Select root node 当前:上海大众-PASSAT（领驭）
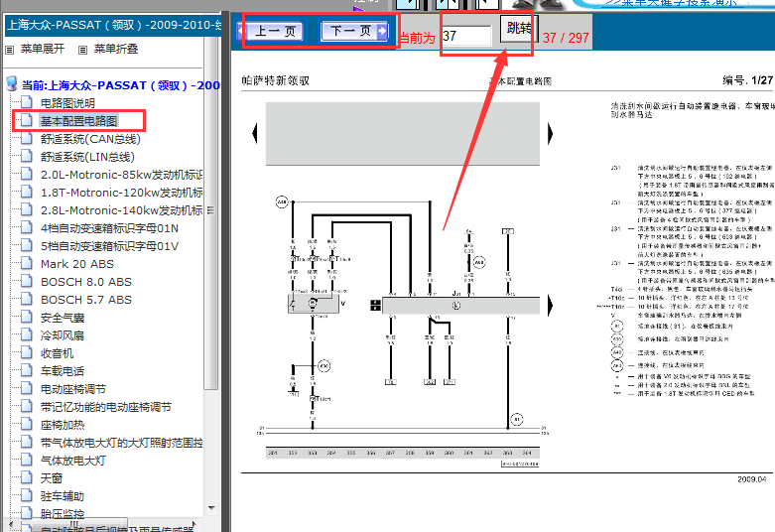775x532 pixels. click(x=121, y=85)
